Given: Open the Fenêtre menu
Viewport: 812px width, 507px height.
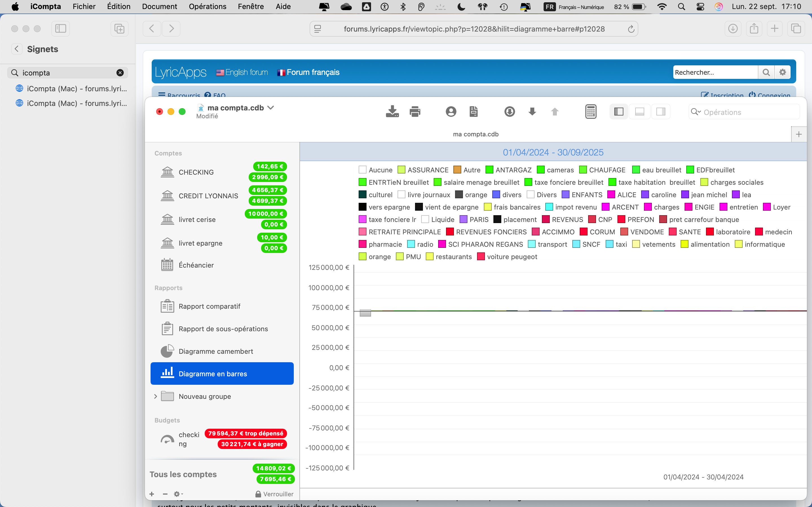Looking at the screenshot, I should [x=251, y=6].
